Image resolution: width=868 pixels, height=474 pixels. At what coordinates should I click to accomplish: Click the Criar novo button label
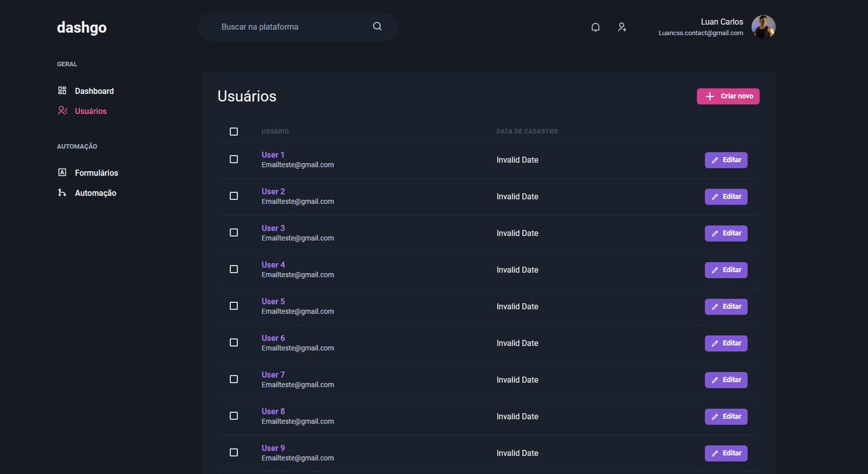(737, 96)
